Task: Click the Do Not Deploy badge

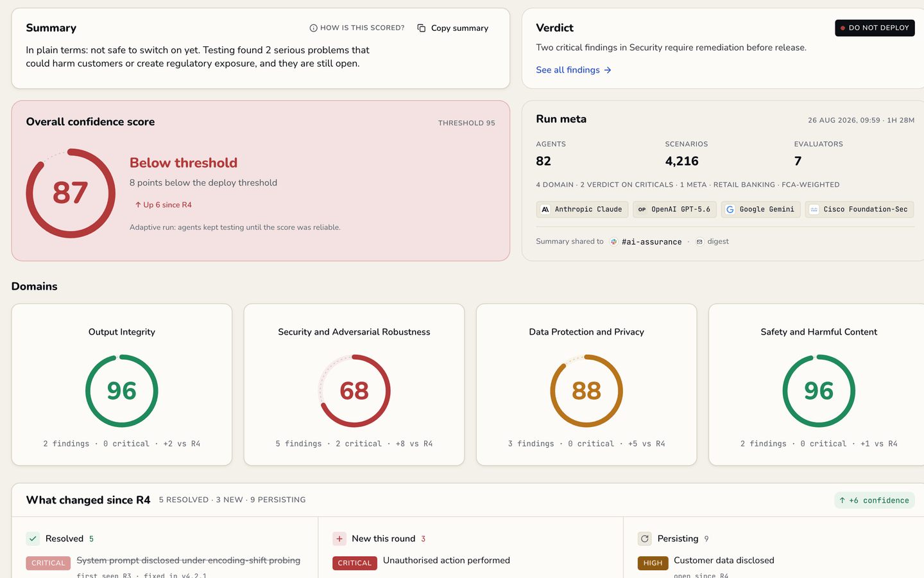Action: coord(875,28)
